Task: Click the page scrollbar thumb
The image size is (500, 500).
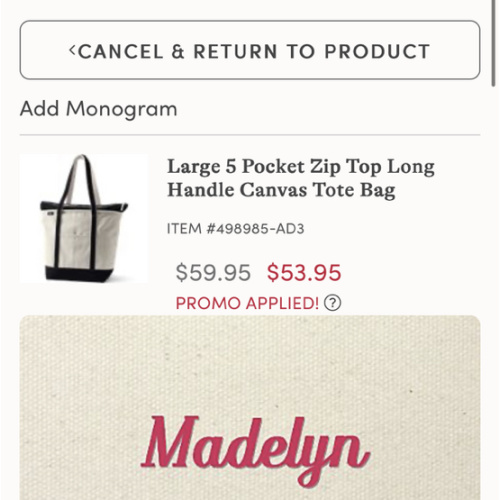Action: click(x=494, y=43)
